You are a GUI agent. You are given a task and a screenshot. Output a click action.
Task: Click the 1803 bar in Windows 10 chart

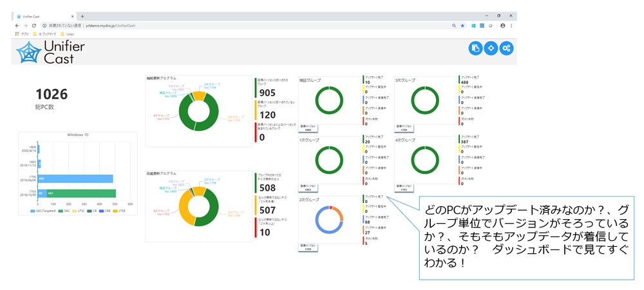pos(40,164)
